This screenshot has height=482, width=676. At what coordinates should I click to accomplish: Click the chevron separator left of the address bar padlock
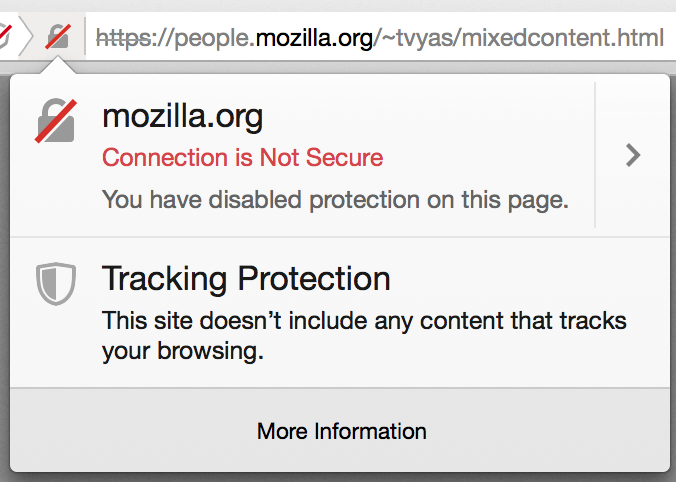pos(26,36)
